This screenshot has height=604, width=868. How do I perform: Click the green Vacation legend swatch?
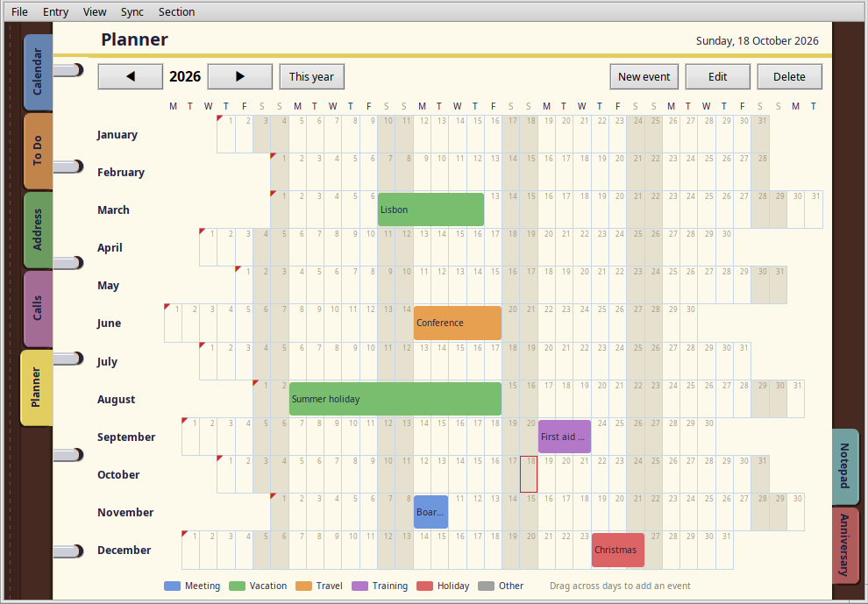(237, 586)
